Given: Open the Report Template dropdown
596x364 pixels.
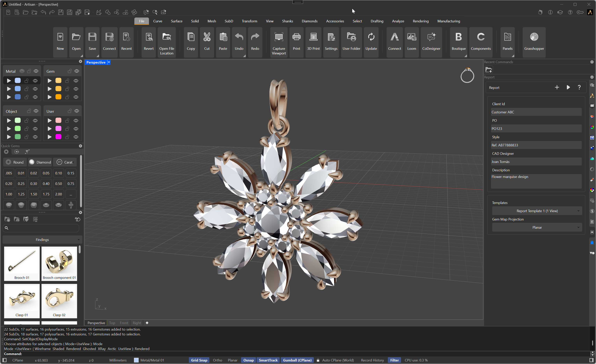Looking at the screenshot, I should [x=537, y=211].
